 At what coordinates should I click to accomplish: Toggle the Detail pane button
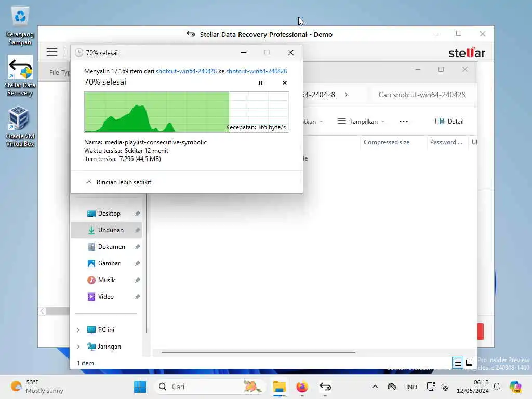click(x=449, y=122)
